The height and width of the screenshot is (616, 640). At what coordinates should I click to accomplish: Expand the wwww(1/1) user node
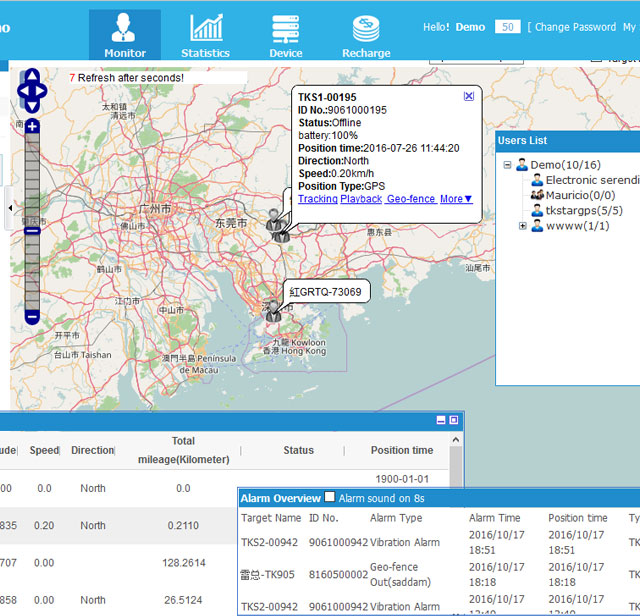(x=523, y=226)
